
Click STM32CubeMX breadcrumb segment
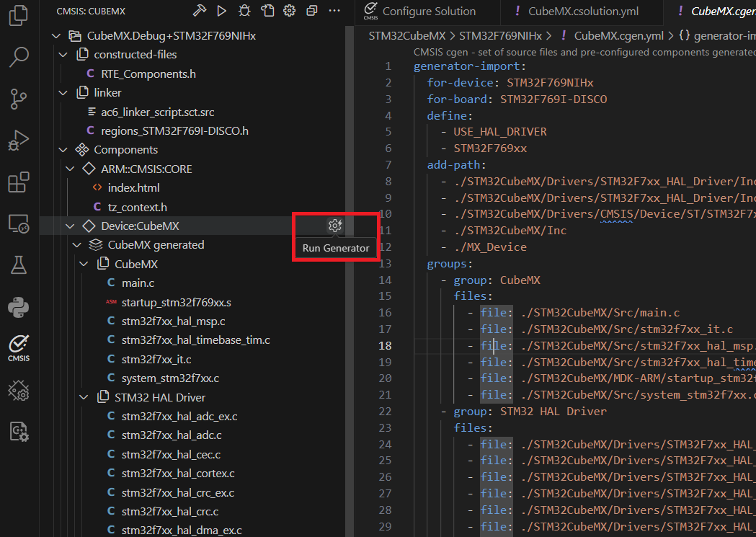[x=407, y=35]
